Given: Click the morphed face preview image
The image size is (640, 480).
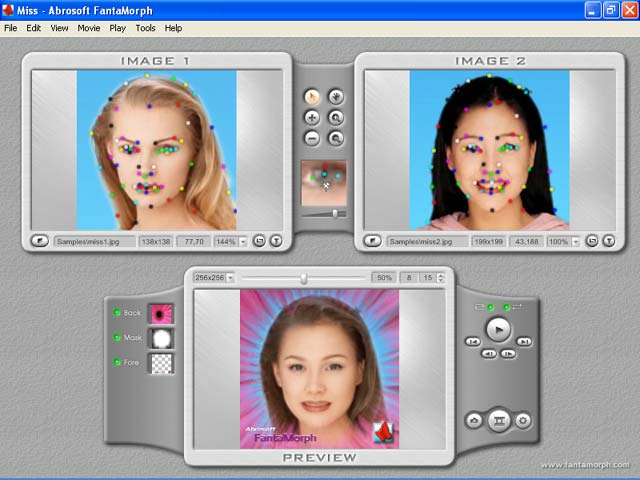Looking at the screenshot, I should 320,369.
